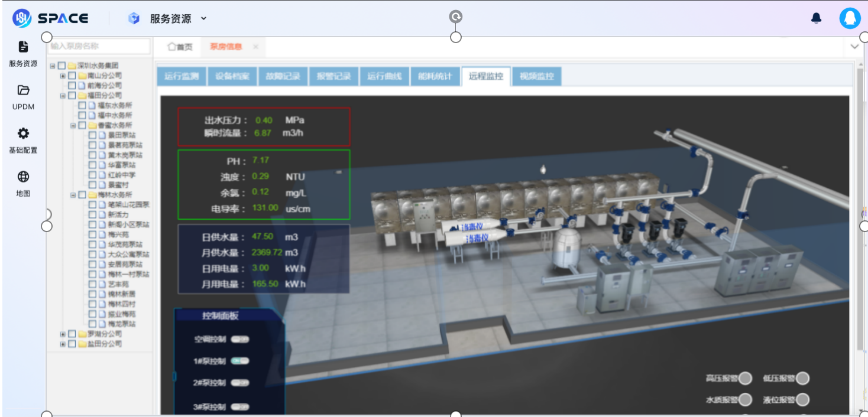The width and height of the screenshot is (868, 417).
Task: Click the 水质报警 indicator light
Action: tap(746, 400)
